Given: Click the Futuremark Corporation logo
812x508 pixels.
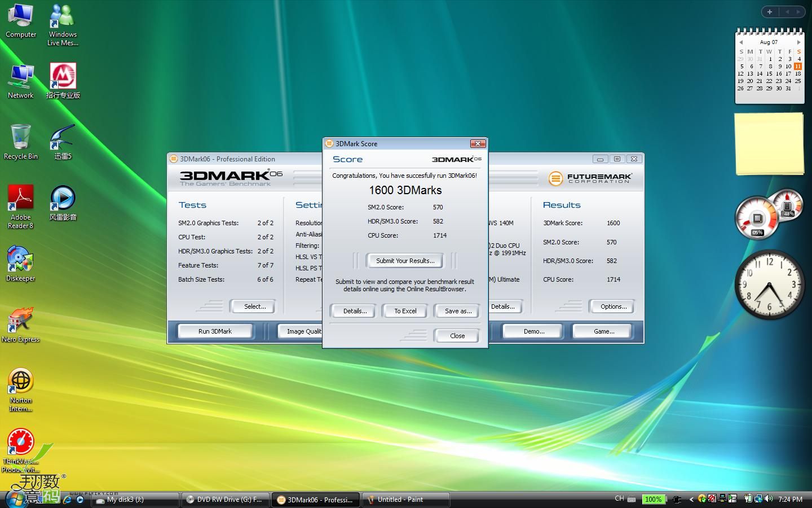Looking at the screenshot, I should [x=590, y=178].
